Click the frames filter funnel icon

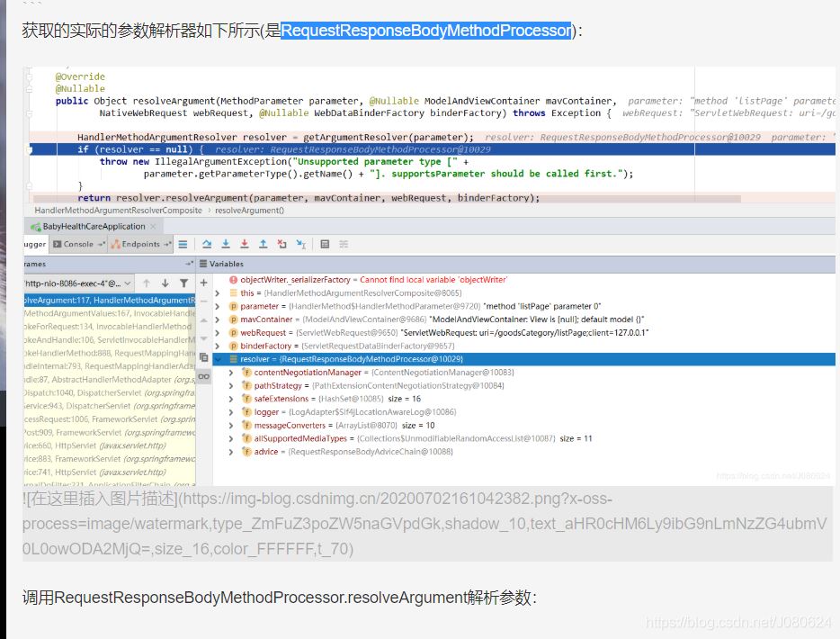point(184,283)
